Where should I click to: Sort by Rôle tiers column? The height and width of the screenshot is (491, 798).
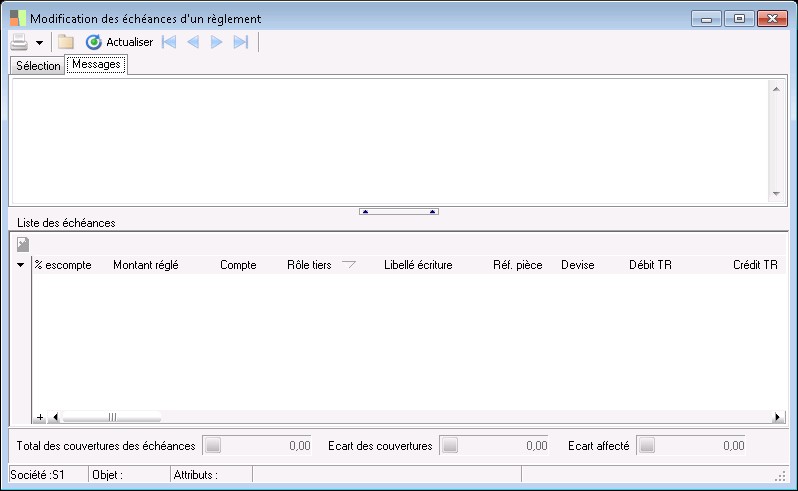pyautogui.click(x=309, y=265)
